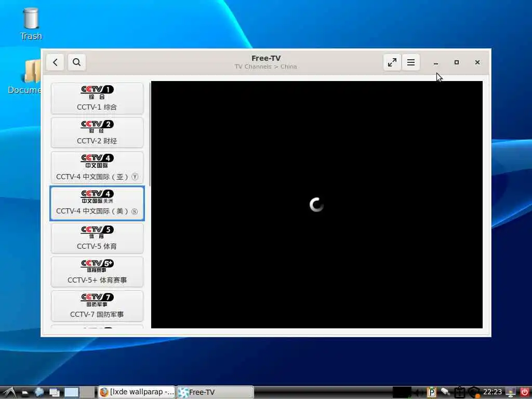This screenshot has height=399, width=532.
Task: Switch to Free-TV taskbar entry
Action: 215,392
